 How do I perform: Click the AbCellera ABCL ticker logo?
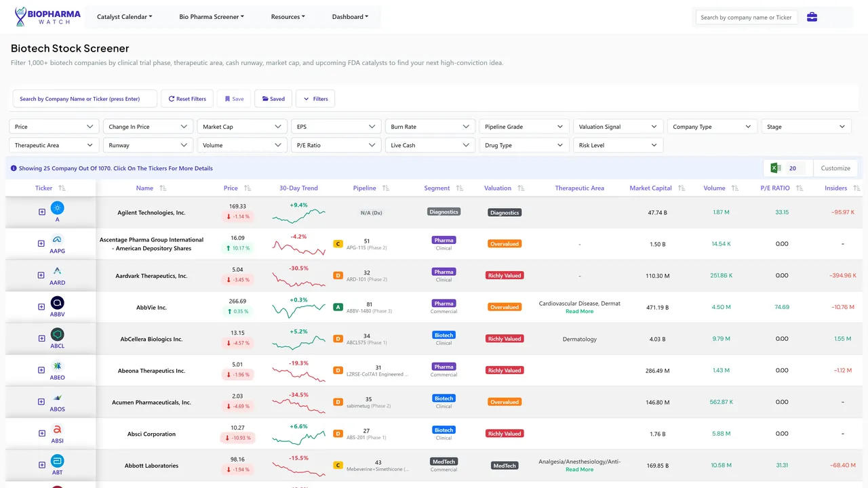(x=58, y=334)
